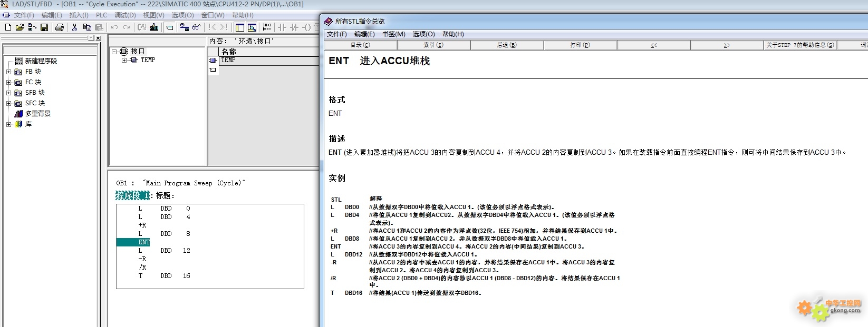Click the Undo arrow icon

(x=114, y=27)
